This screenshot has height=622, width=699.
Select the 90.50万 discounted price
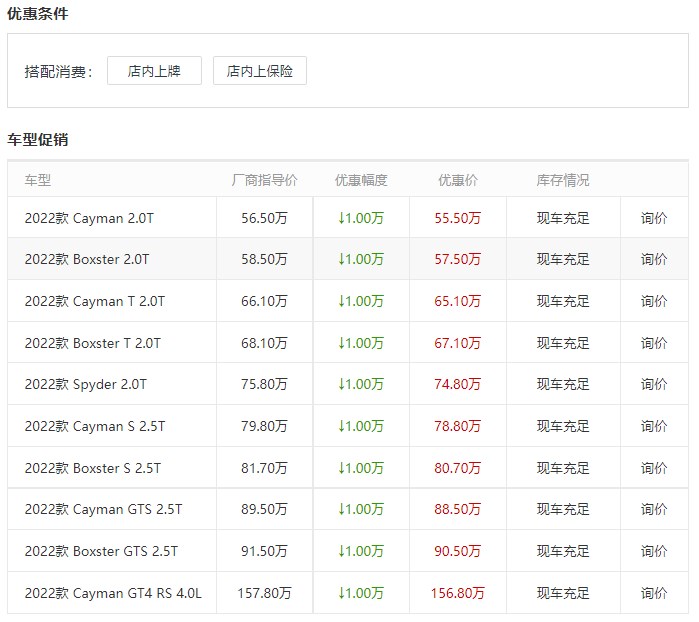457,551
